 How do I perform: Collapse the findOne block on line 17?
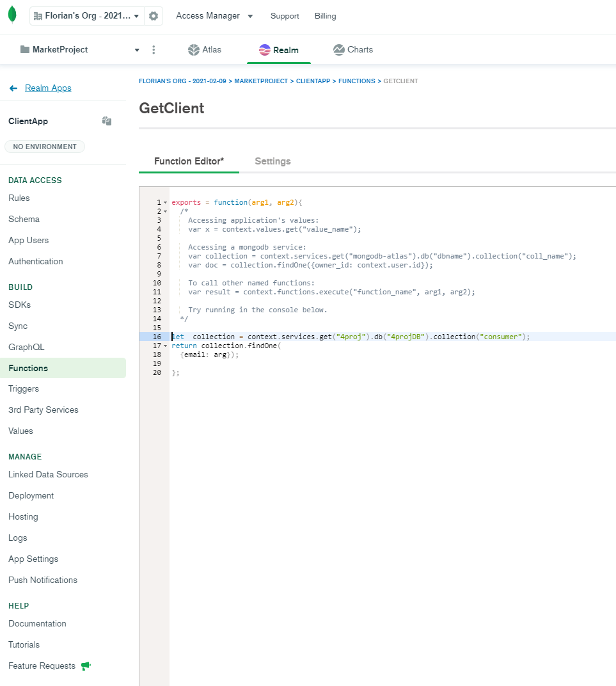(164, 346)
